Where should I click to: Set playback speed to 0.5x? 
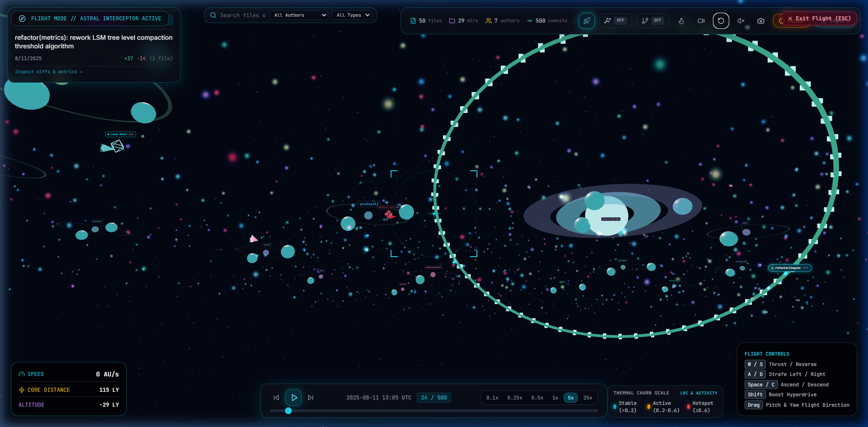coord(537,398)
